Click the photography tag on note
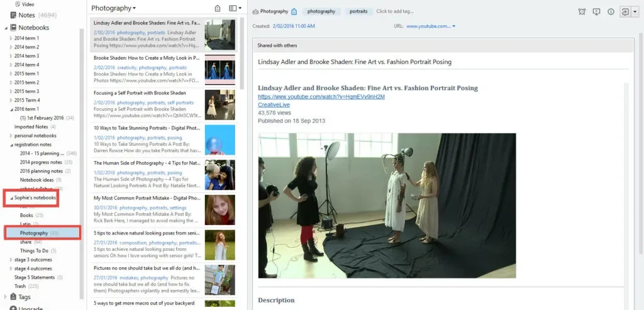Viewport: 644px width, 310px height. click(x=321, y=11)
